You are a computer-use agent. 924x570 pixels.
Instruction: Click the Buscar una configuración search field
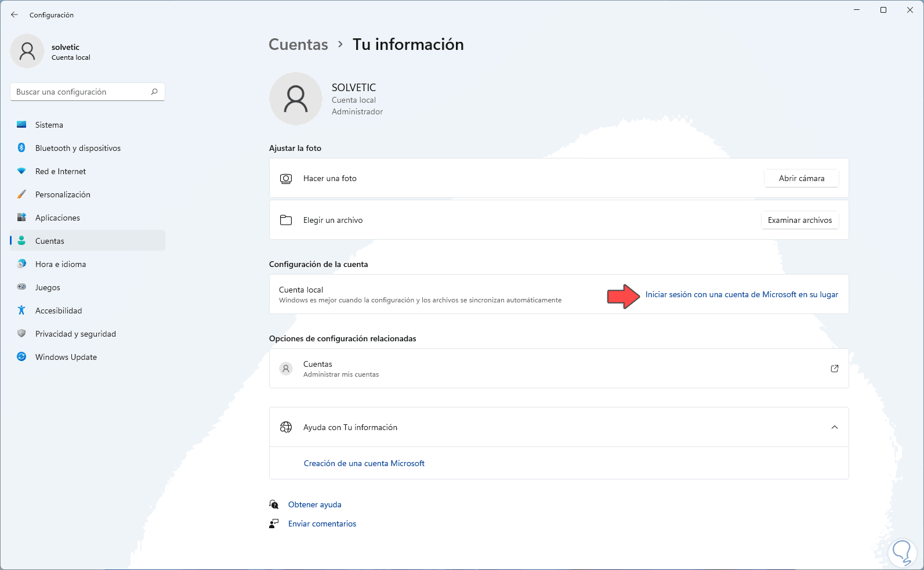[88, 92]
